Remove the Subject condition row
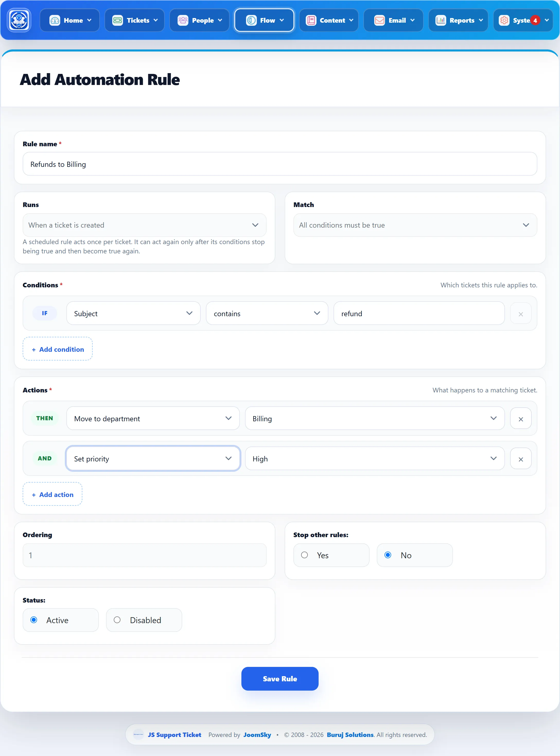This screenshot has height=756, width=560. point(521,314)
